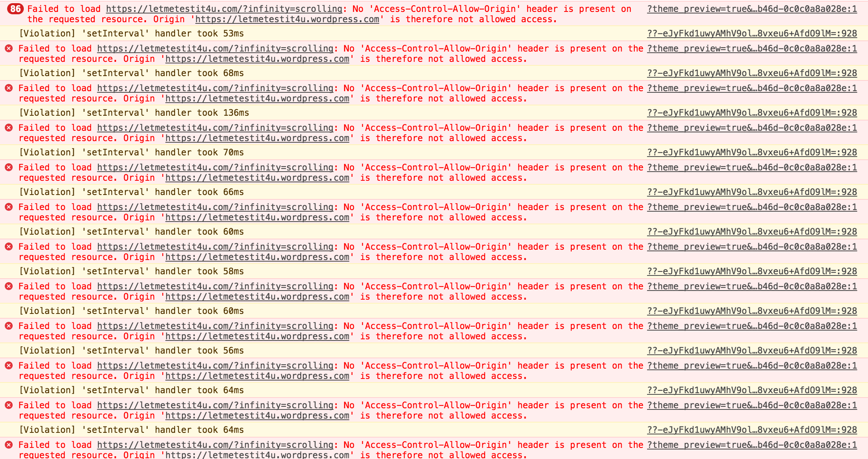
Task: Open source link for 'took 136ms' violation
Action: [752, 113]
